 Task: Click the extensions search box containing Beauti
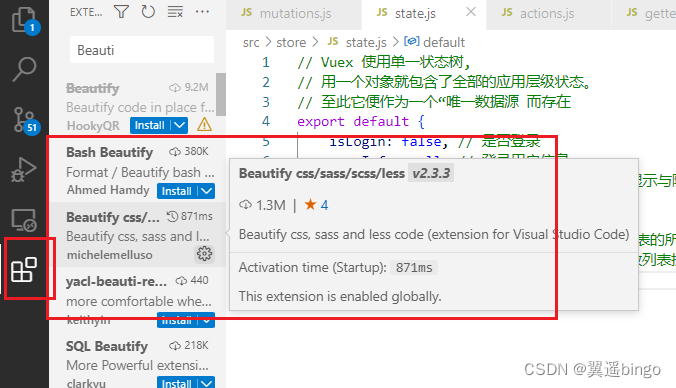click(142, 50)
